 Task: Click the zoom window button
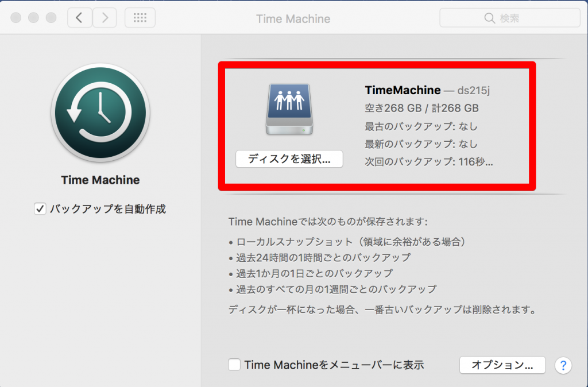51,18
